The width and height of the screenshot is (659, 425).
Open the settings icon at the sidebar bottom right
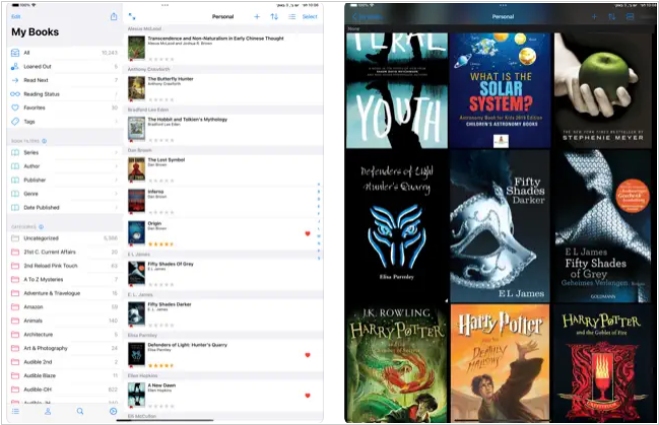112,411
